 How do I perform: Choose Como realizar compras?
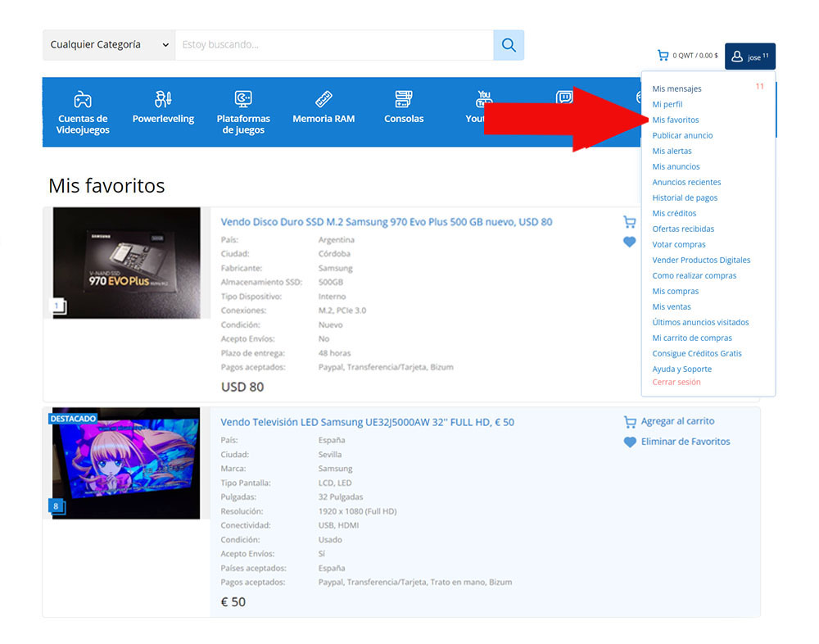[x=695, y=276]
